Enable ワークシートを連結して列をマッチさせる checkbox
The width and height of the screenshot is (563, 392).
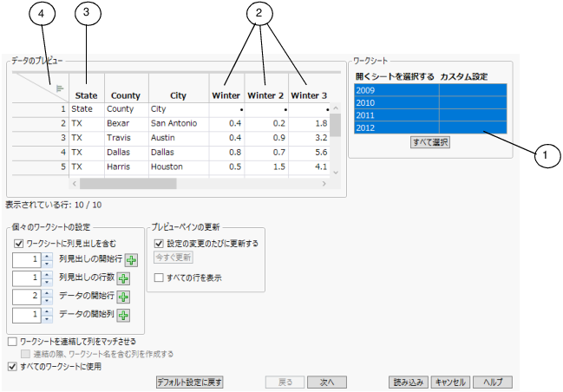coord(12,342)
